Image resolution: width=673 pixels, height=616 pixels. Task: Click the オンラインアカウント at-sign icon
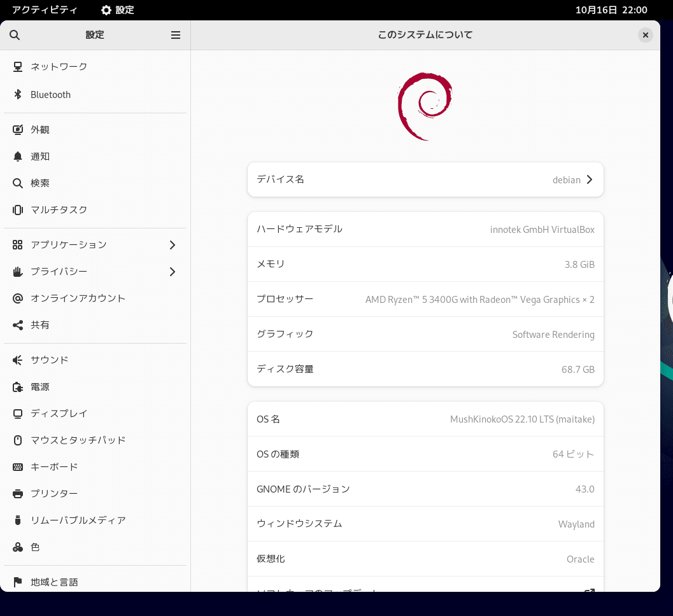pos(18,298)
